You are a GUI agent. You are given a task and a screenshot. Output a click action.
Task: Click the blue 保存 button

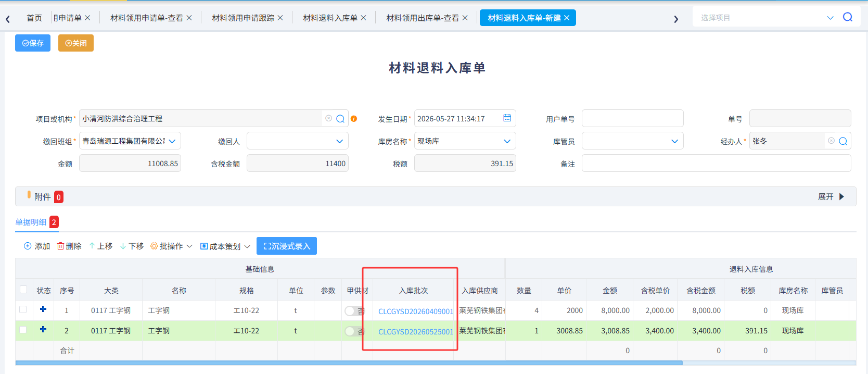click(33, 43)
